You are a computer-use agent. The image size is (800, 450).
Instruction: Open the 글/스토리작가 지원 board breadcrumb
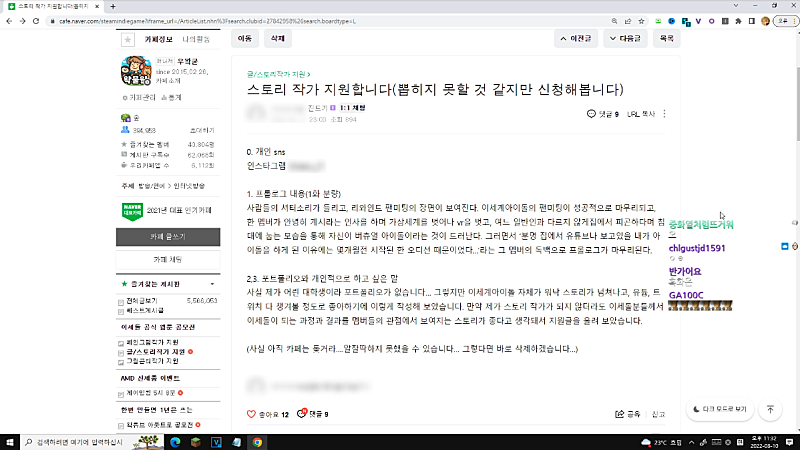click(278, 74)
